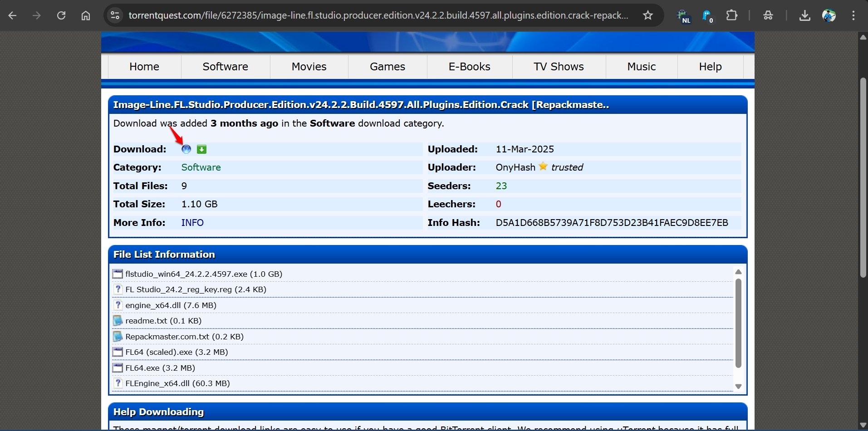The width and height of the screenshot is (868, 431).
Task: Click icon beside Repackmaster.com.txt
Action: pyautogui.click(x=118, y=337)
